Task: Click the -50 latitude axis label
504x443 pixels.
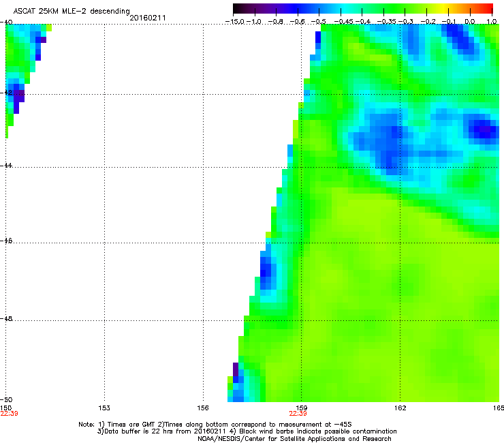Action: [x=6, y=399]
